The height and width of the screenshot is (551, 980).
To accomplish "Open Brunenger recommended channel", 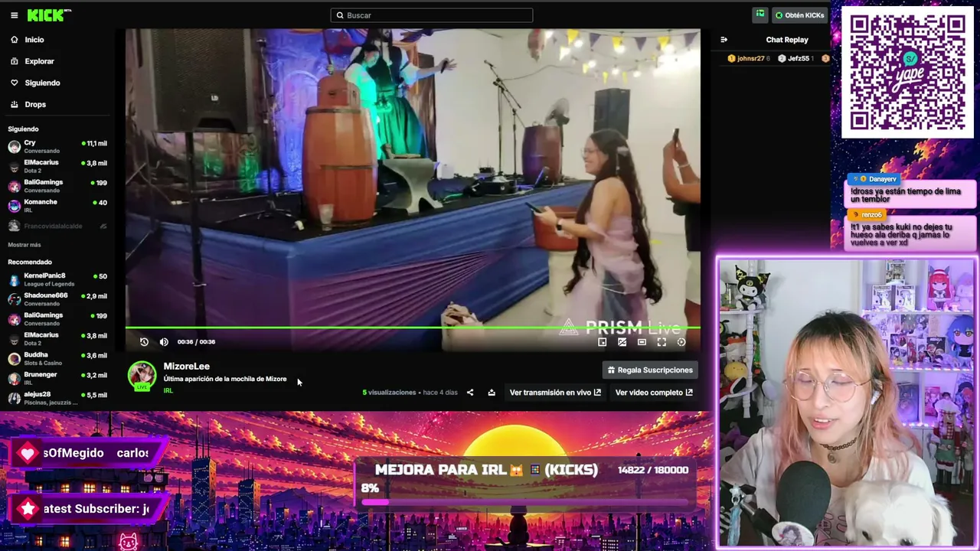I will pos(57,378).
